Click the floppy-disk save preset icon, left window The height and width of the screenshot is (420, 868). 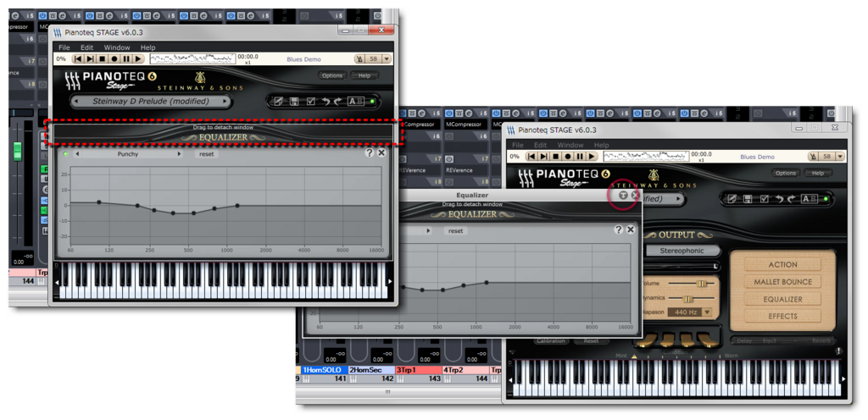[294, 101]
